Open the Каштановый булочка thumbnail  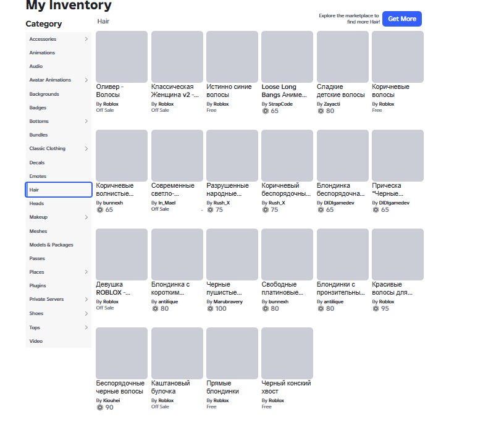[177, 353]
